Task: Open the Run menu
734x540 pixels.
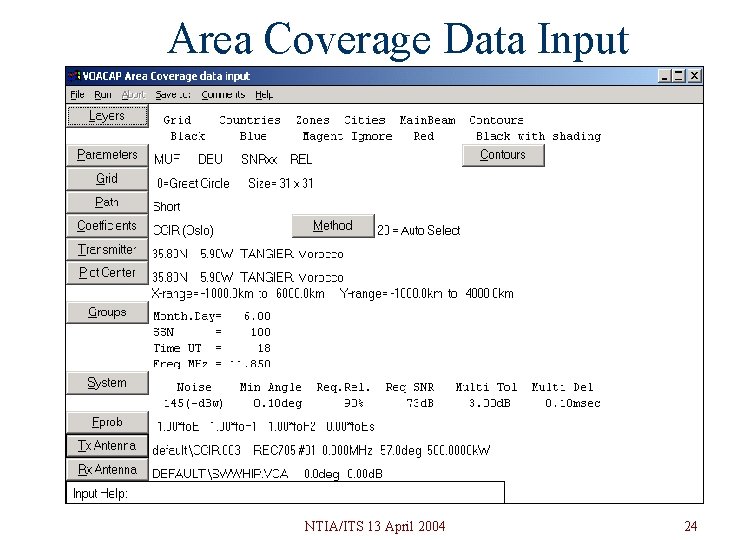Action: point(103,95)
